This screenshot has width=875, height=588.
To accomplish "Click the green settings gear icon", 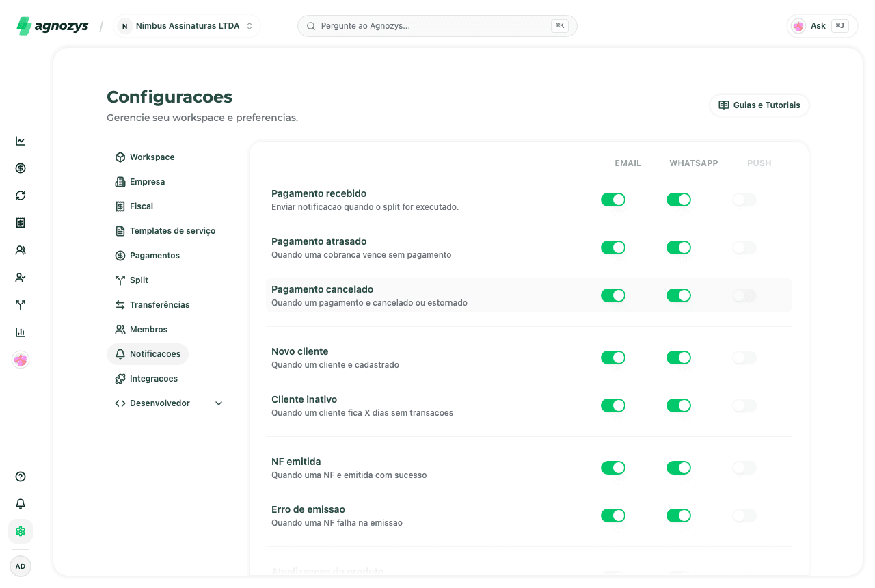I will point(21,531).
